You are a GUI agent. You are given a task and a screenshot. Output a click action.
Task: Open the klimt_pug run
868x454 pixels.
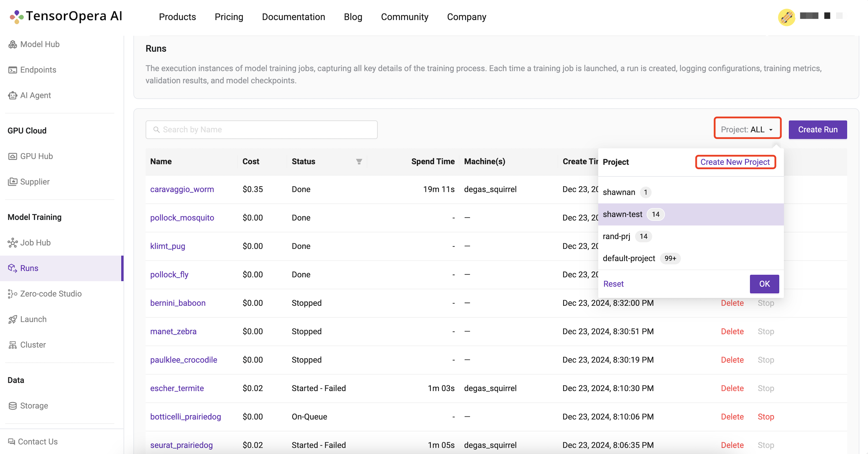click(x=167, y=246)
